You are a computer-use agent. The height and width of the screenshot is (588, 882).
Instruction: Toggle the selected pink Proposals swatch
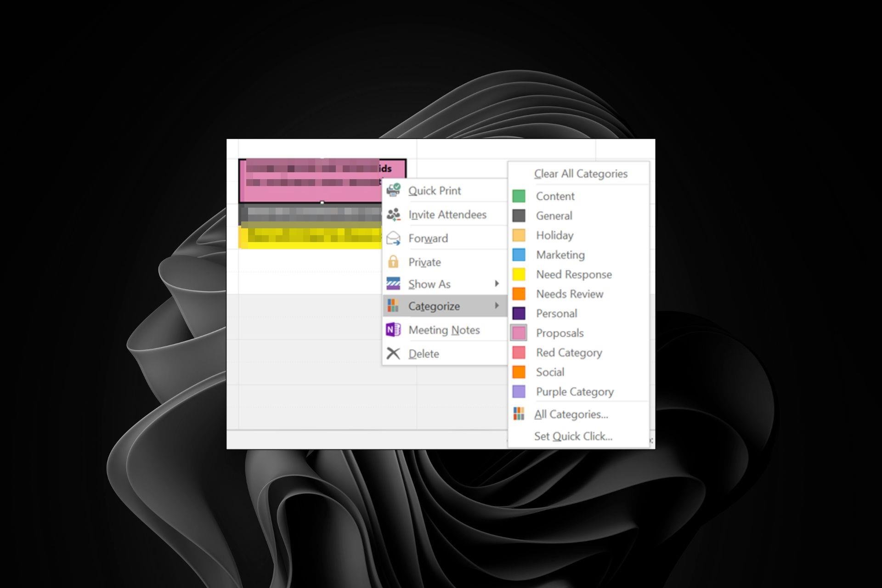coord(519,333)
